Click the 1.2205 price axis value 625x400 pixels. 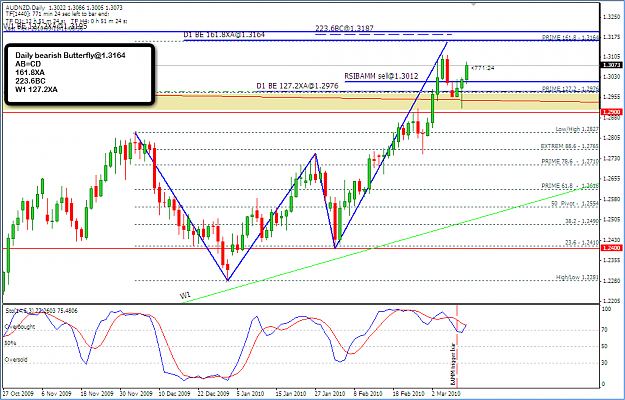(611, 301)
